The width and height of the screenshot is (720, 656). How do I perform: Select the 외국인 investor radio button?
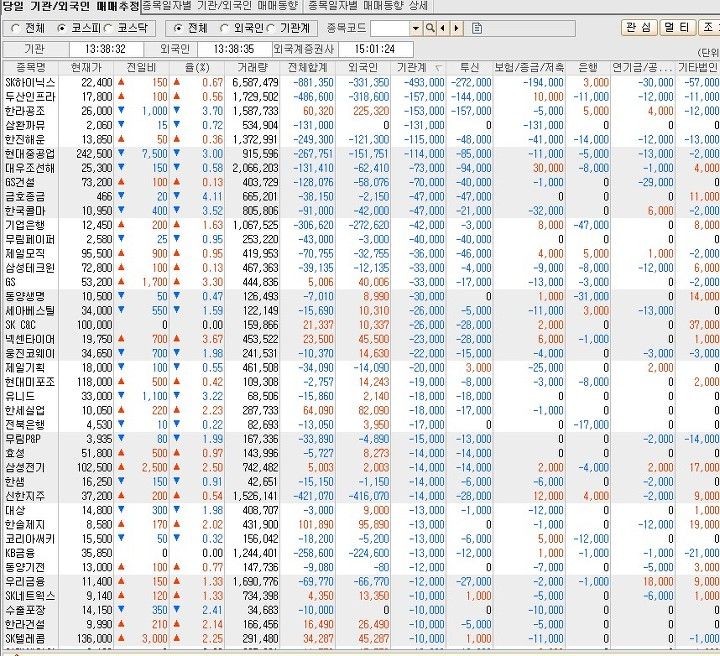click(224, 28)
